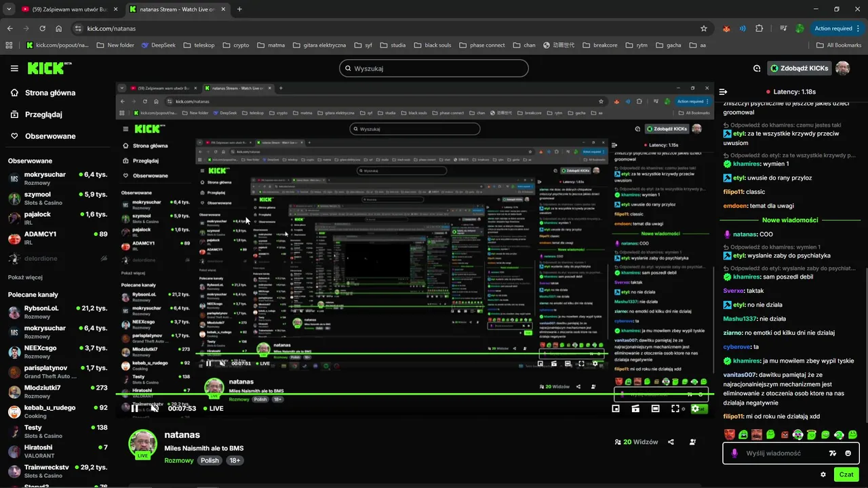Insert the headphones green emote
Viewport: 868px width, 488px height.
839,434
